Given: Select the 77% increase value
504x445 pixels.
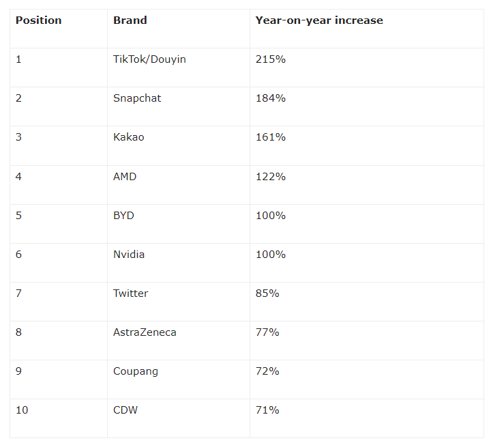Looking at the screenshot, I should 267,332.
